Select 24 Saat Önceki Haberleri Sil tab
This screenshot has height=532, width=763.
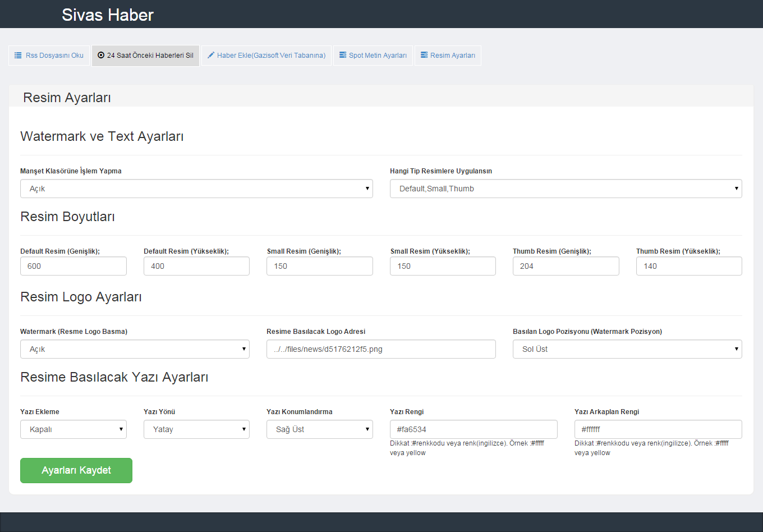click(x=145, y=56)
